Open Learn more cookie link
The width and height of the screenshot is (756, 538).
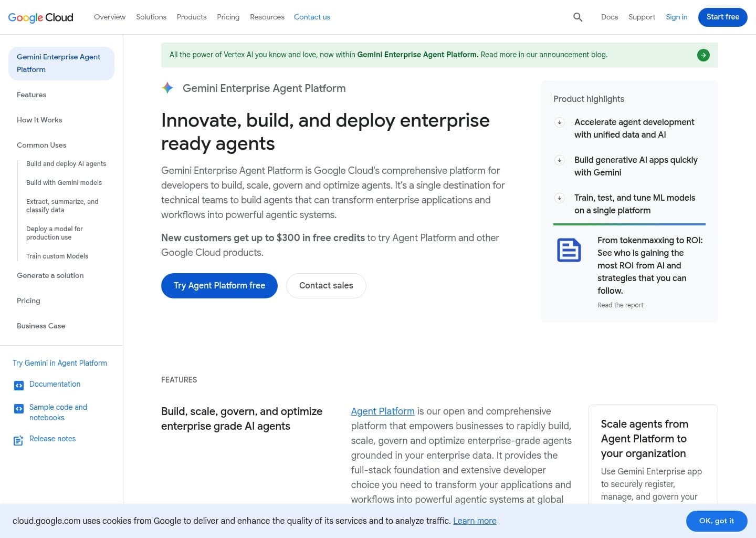coord(475,521)
